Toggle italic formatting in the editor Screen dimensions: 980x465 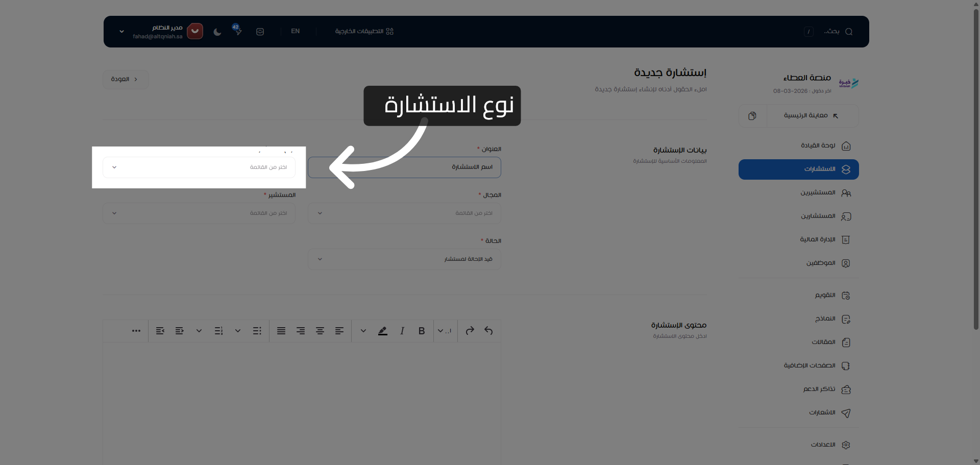point(402,331)
